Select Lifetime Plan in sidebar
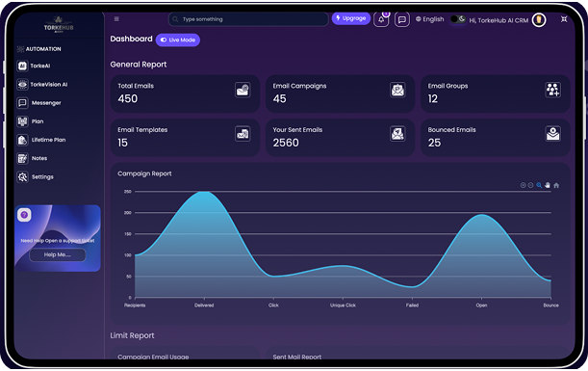 click(41, 140)
